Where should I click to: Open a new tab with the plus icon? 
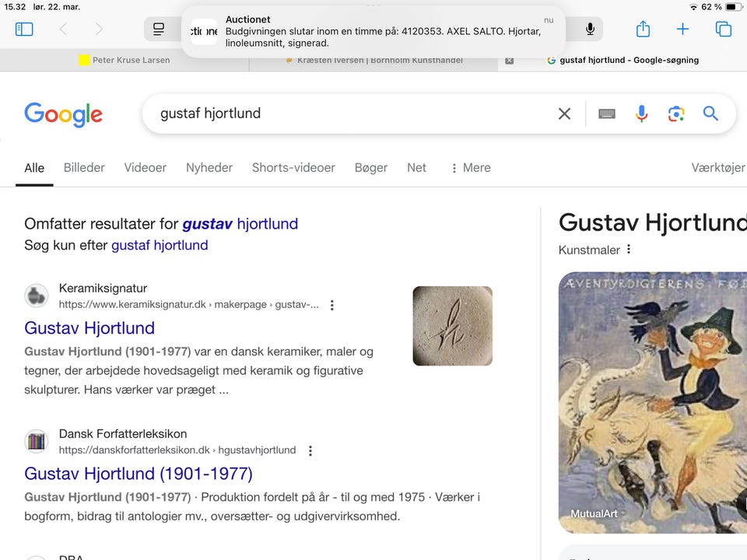(682, 29)
